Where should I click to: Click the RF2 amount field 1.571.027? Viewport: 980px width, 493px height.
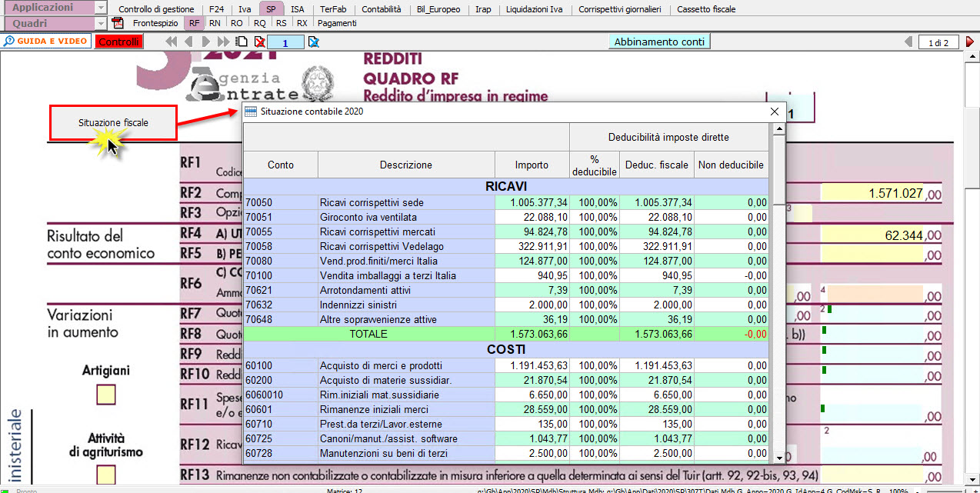coord(872,194)
